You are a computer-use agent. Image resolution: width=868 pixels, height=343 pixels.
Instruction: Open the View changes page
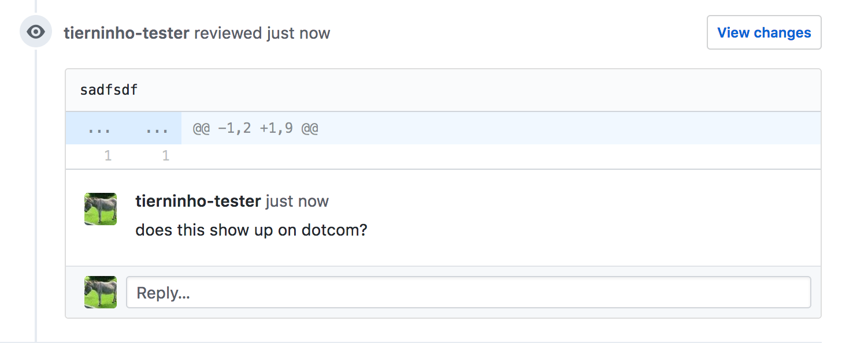click(x=764, y=32)
